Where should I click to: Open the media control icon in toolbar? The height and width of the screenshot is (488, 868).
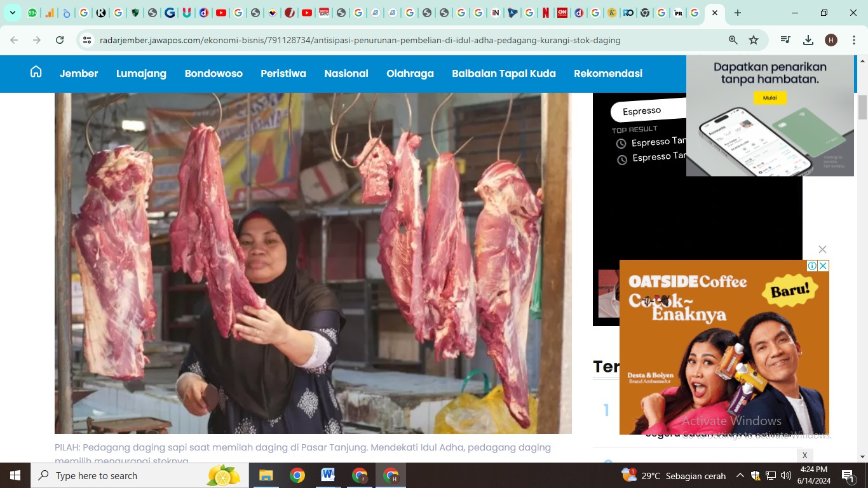pyautogui.click(x=785, y=40)
